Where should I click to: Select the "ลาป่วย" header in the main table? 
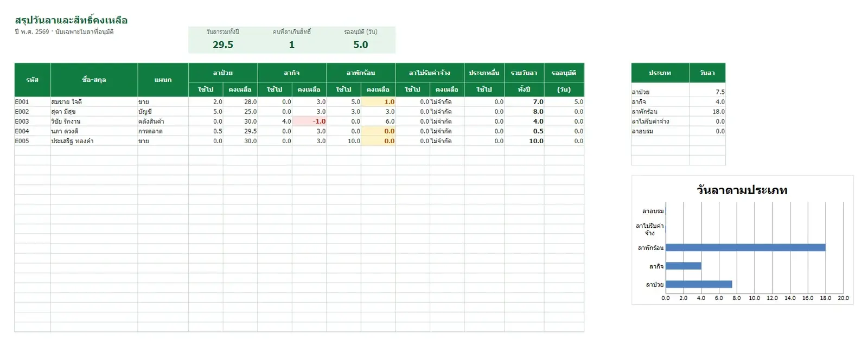coord(223,73)
